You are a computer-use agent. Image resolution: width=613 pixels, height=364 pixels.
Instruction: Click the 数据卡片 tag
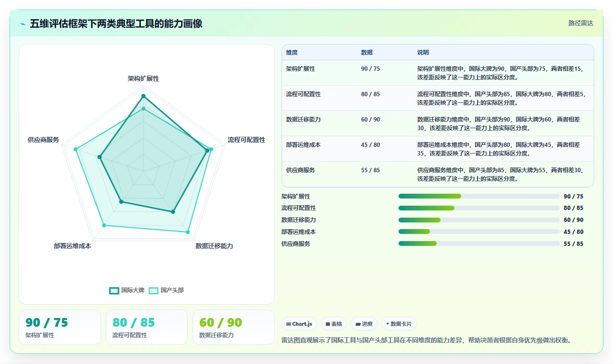(399, 324)
